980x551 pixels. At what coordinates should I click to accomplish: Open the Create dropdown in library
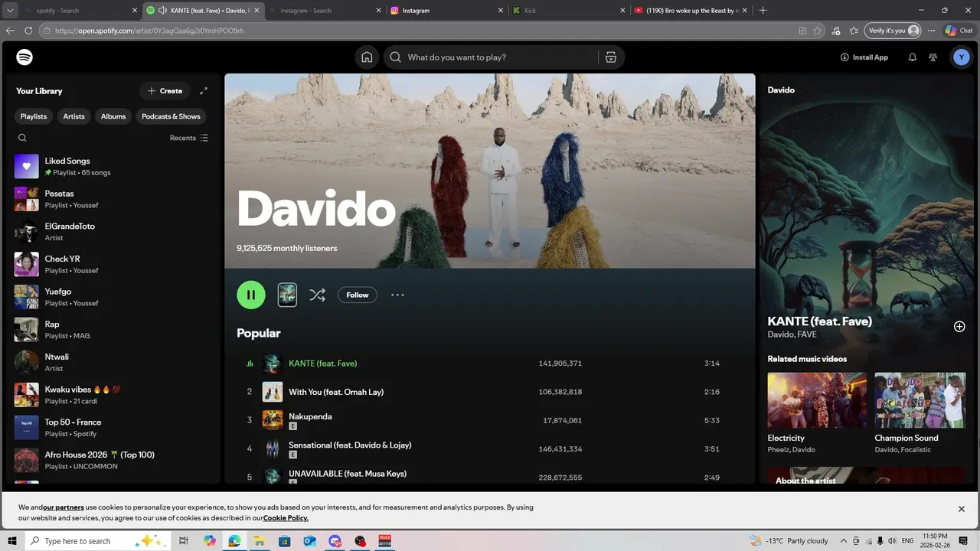[x=165, y=91]
